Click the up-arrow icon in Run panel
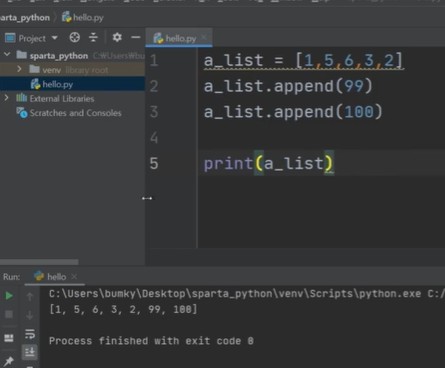445x368 pixels. (x=30, y=296)
